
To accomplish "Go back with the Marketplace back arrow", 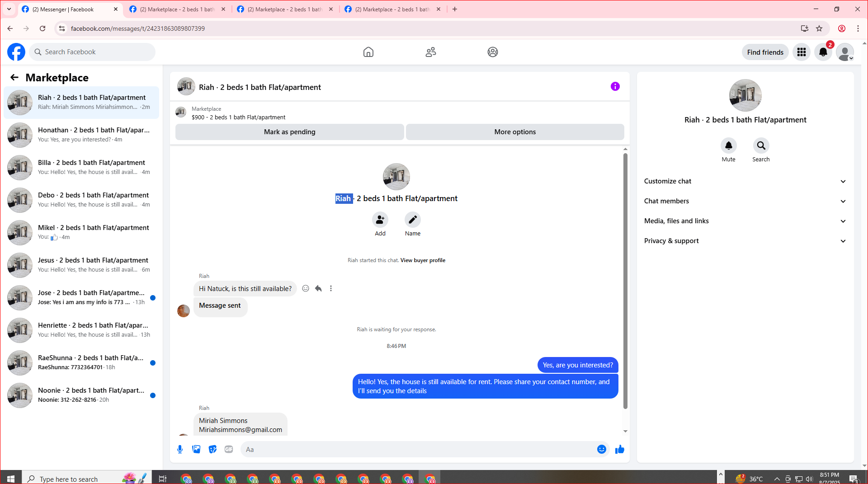I will pos(14,77).
